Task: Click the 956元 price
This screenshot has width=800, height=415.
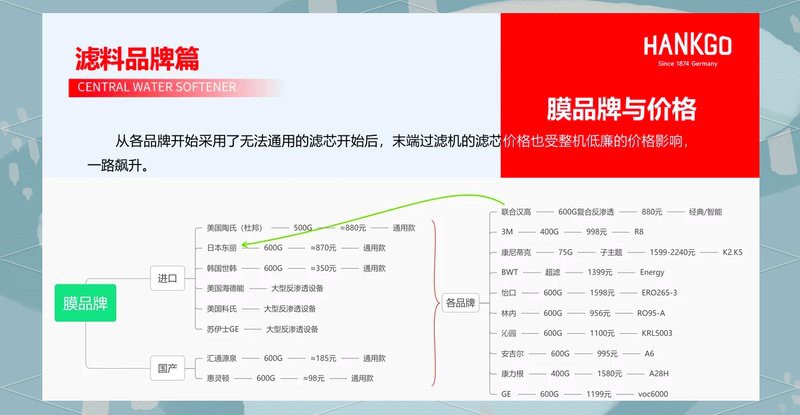Action: [x=599, y=313]
